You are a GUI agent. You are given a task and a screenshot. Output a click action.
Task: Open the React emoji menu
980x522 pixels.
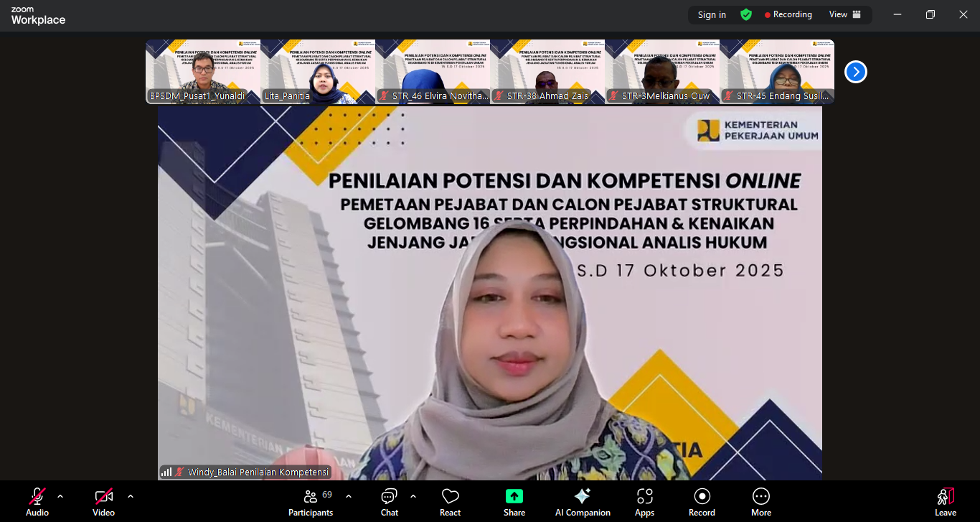[450, 502]
